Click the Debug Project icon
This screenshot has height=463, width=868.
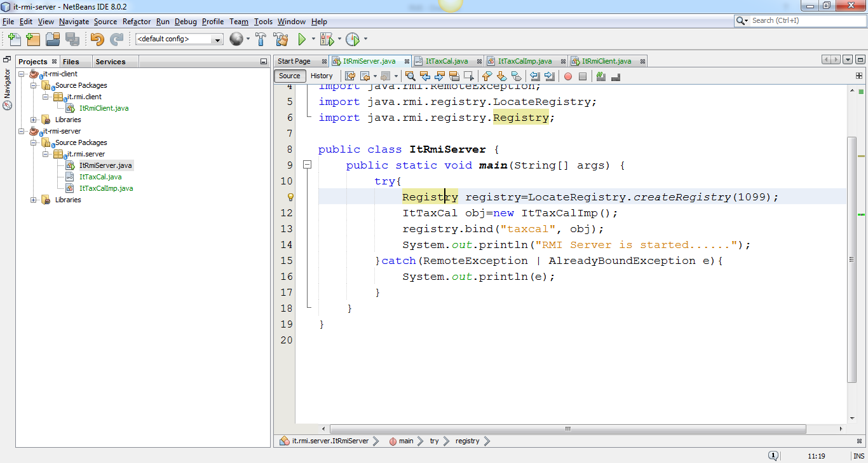click(327, 39)
